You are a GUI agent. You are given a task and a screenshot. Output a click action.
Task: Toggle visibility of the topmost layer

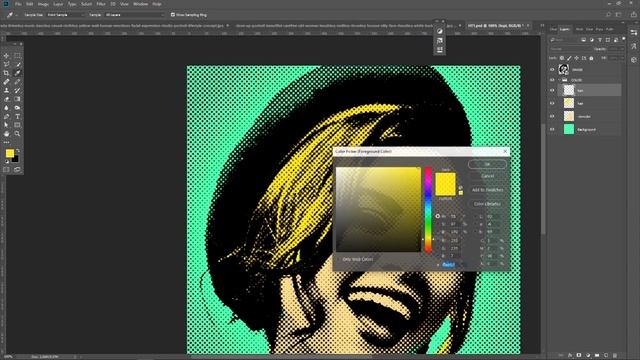[x=552, y=69]
